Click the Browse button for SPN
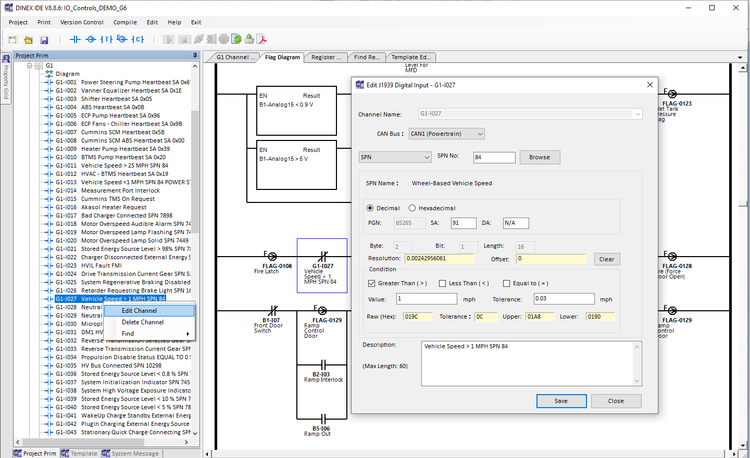Viewport: 750px width, 458px height. 540,157
